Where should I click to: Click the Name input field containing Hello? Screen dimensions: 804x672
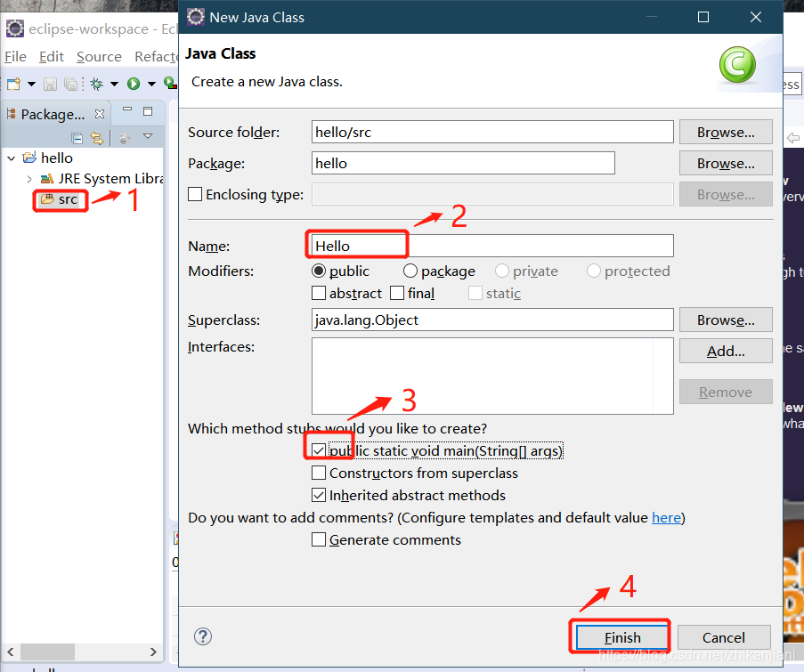tap(492, 246)
